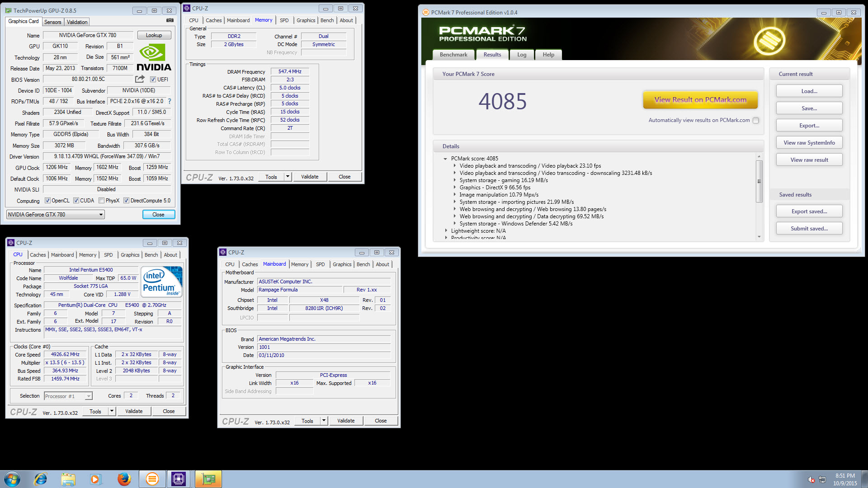This screenshot has width=868, height=488.
Task: Click Validate in CPU-Z Mainboard window
Action: [346, 421]
